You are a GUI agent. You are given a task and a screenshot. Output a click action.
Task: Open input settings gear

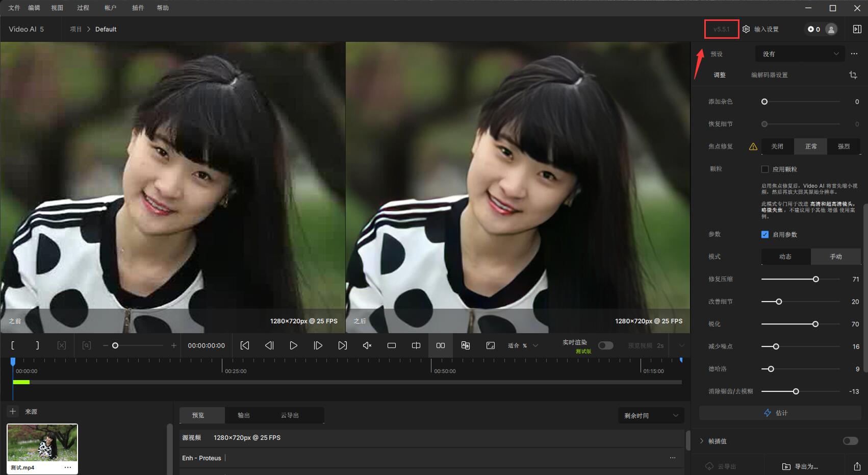point(746,29)
